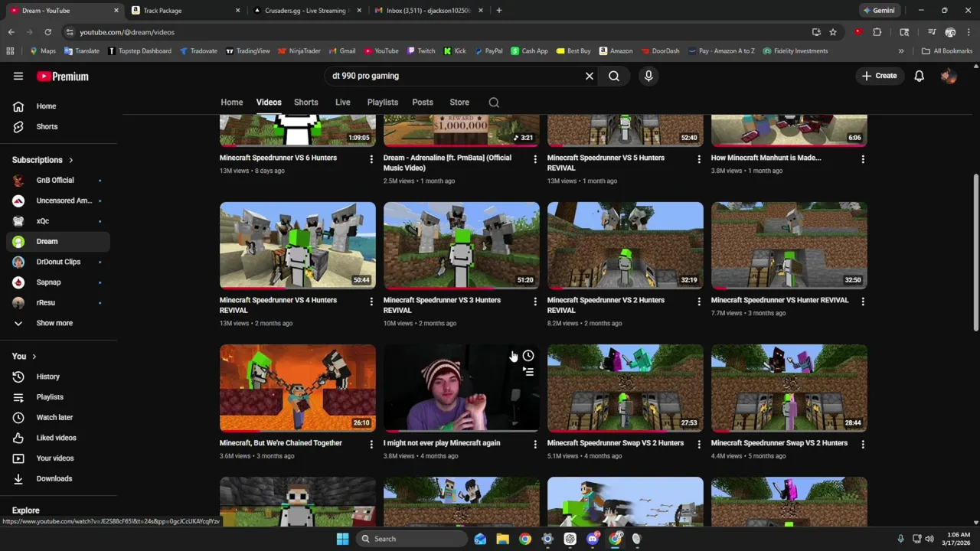Open the account avatar menu
980x551 pixels.
tap(949, 76)
